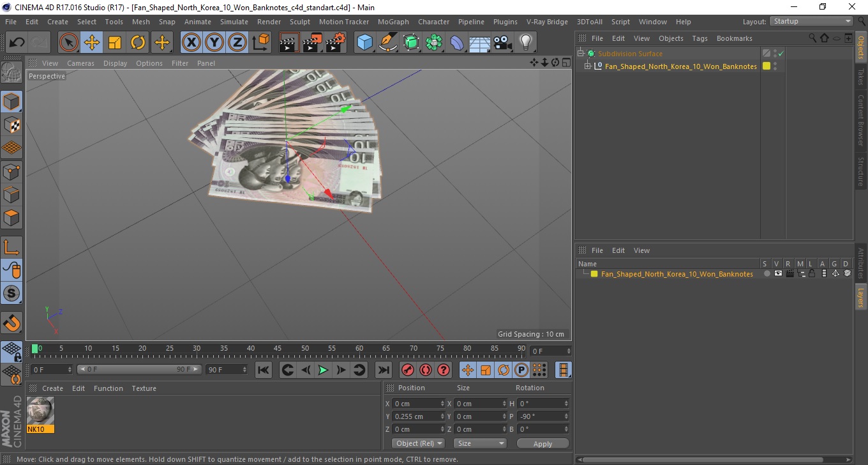This screenshot has width=868, height=465.
Task: Click the Undo arrow icon
Action: pos(17,43)
